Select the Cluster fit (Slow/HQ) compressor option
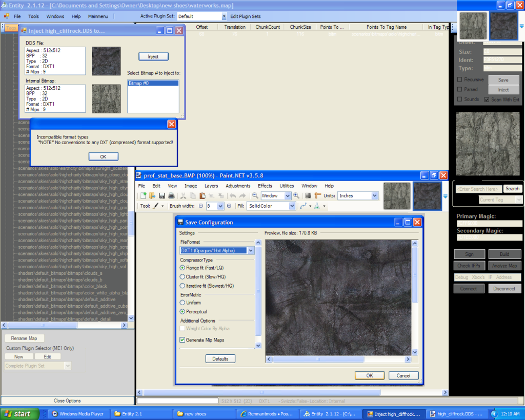 [x=182, y=277]
